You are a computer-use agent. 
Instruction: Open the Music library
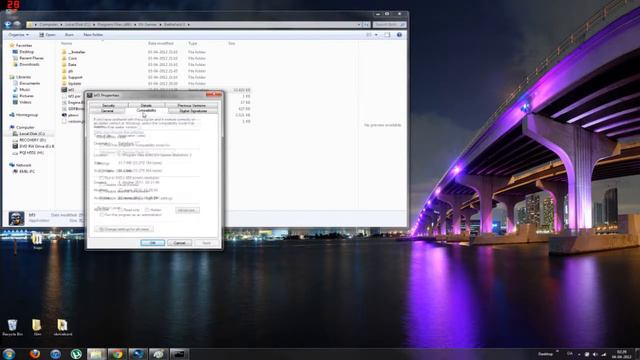click(x=24, y=89)
